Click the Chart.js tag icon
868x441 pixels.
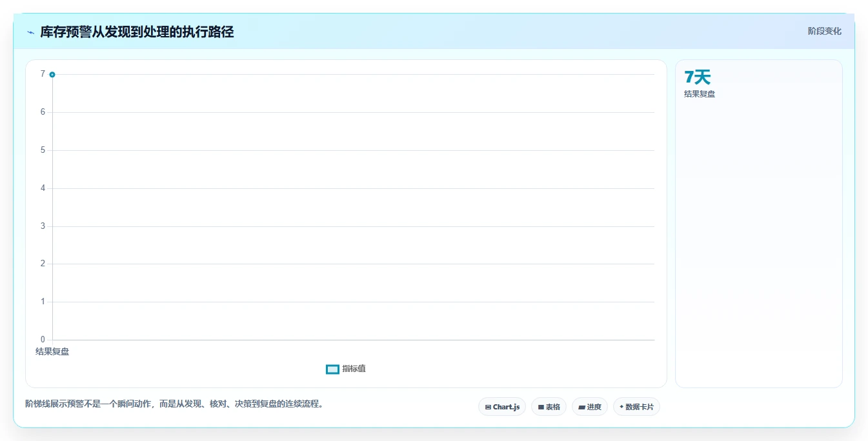pyautogui.click(x=488, y=407)
